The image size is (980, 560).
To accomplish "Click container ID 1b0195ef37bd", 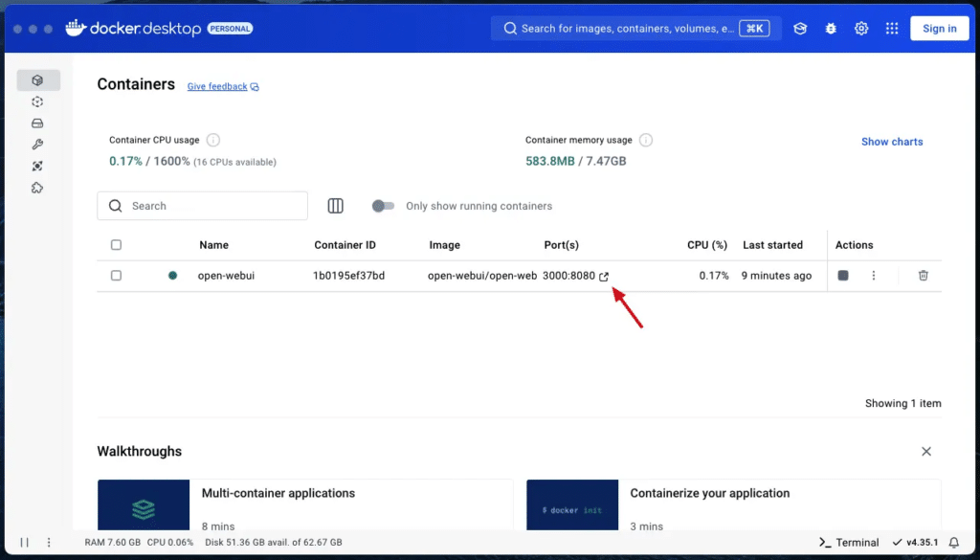I will [348, 276].
